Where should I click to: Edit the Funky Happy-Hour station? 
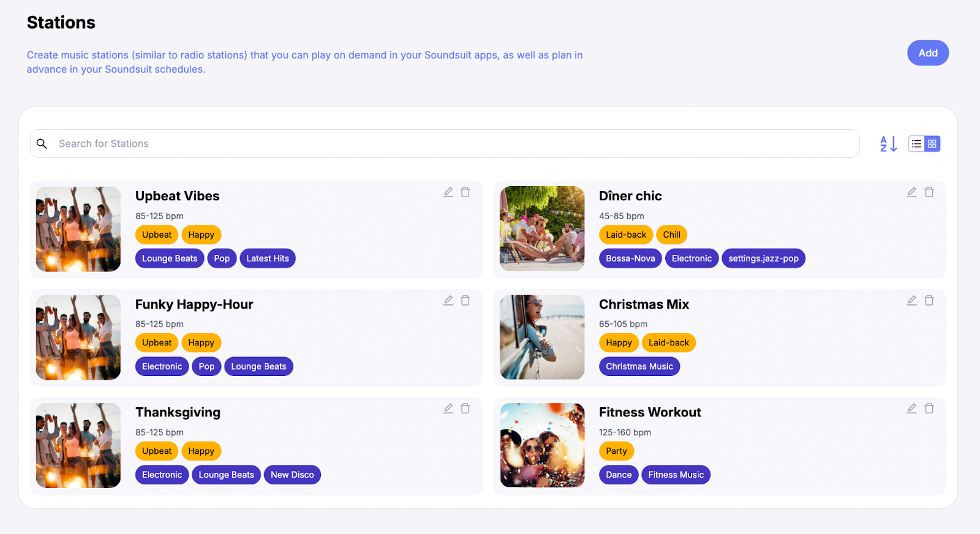click(x=448, y=301)
